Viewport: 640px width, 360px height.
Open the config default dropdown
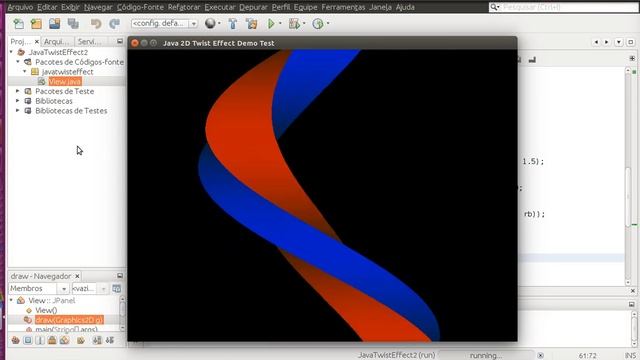point(164,23)
